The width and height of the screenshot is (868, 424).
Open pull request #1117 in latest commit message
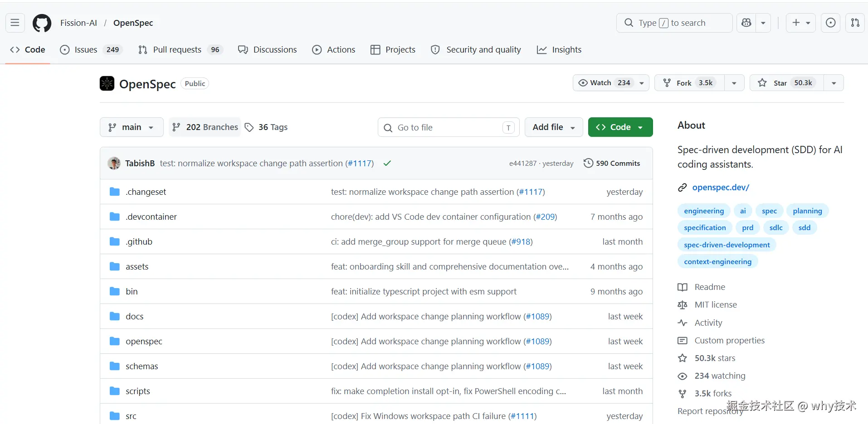coord(361,163)
